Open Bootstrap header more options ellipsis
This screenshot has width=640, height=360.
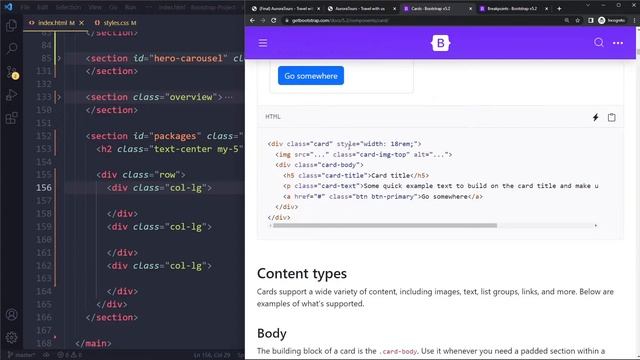click(618, 43)
